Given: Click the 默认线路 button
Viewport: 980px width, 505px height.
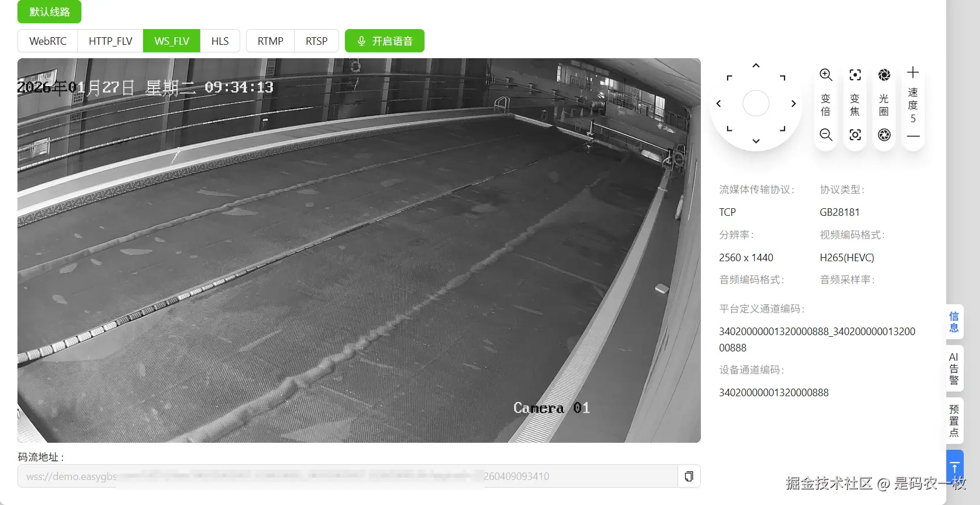Looking at the screenshot, I should 49,12.
